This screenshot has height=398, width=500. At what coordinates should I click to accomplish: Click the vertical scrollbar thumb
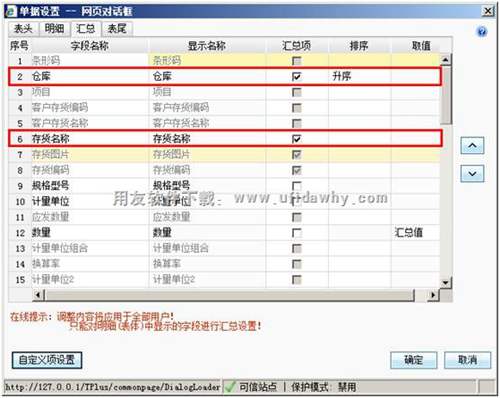[x=445, y=95]
